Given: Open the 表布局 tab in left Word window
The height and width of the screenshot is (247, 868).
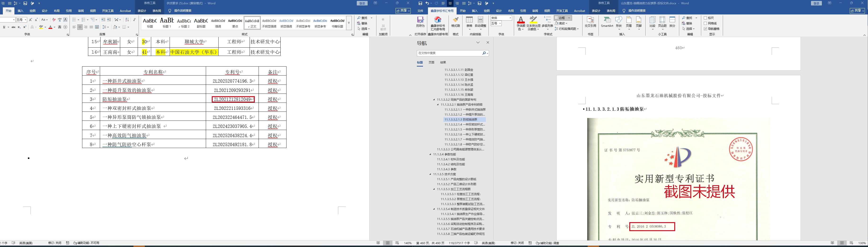Looking at the screenshot, I should (x=157, y=11).
